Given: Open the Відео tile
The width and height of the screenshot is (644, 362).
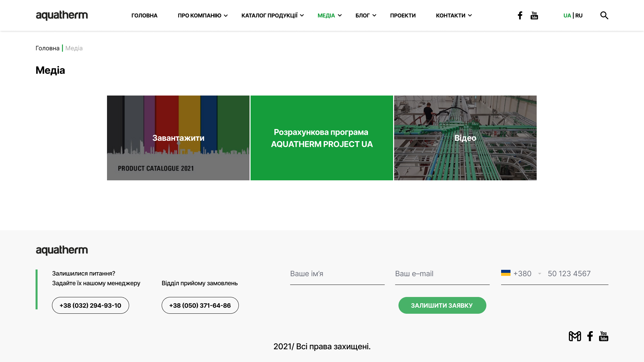Looking at the screenshot, I should coord(465,138).
